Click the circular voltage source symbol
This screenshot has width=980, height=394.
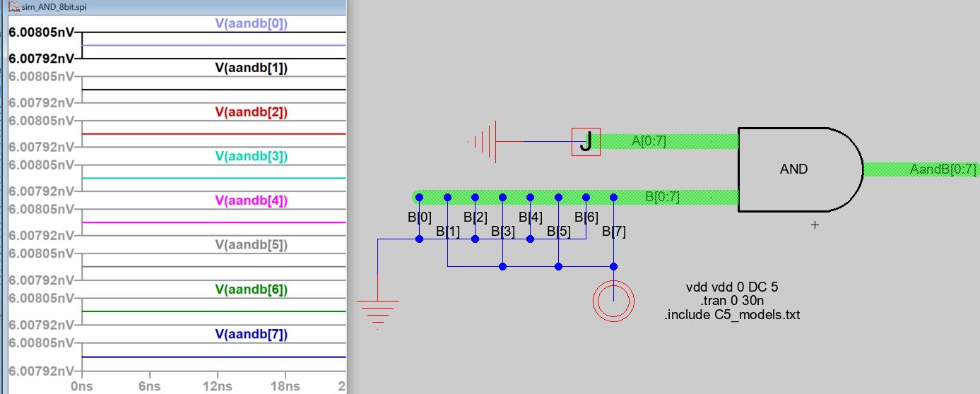614,302
